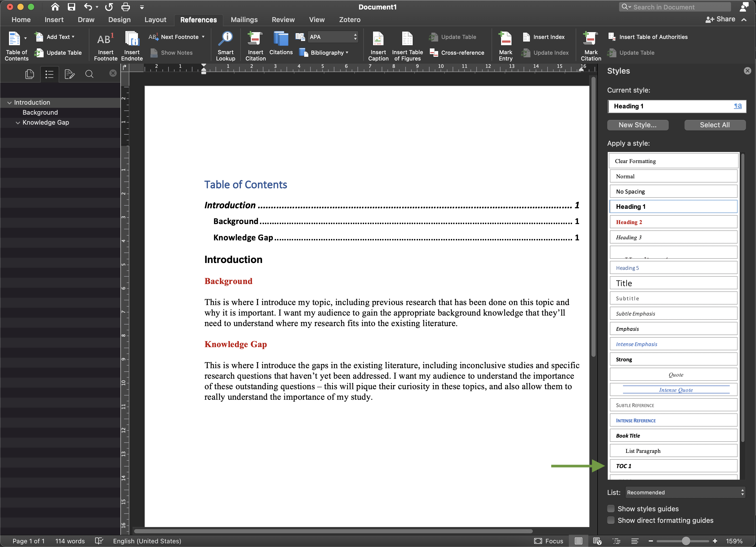
Task: Collapse the Introduction heading in the sidebar
Action: (9, 103)
